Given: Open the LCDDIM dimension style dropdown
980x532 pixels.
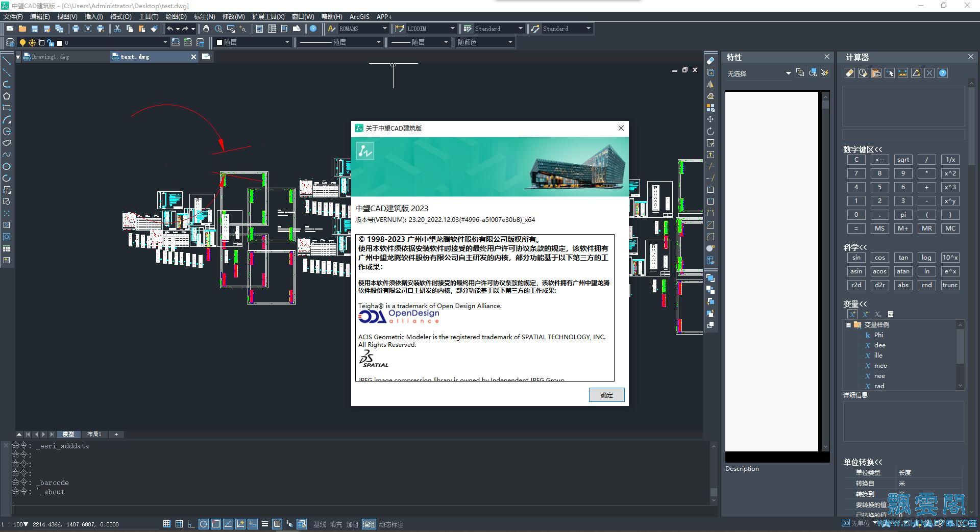Looking at the screenshot, I should [431, 29].
